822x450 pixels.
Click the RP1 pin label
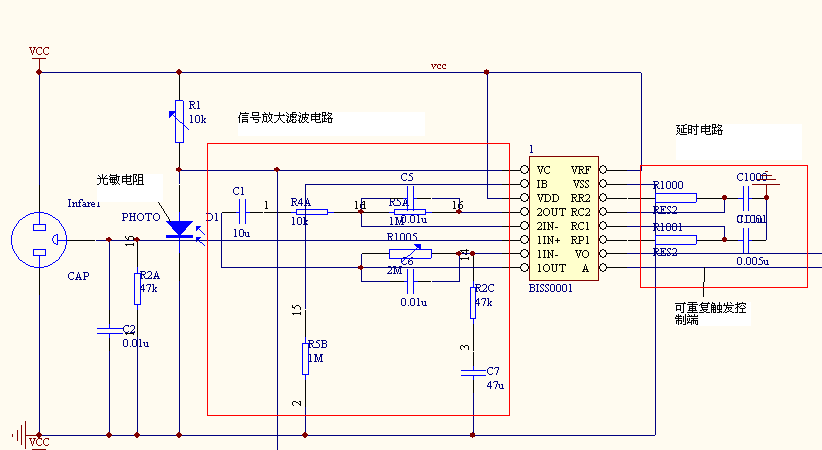580,240
